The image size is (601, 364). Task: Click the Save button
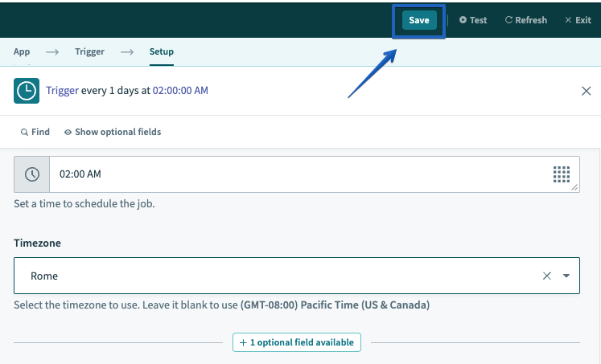(x=418, y=20)
